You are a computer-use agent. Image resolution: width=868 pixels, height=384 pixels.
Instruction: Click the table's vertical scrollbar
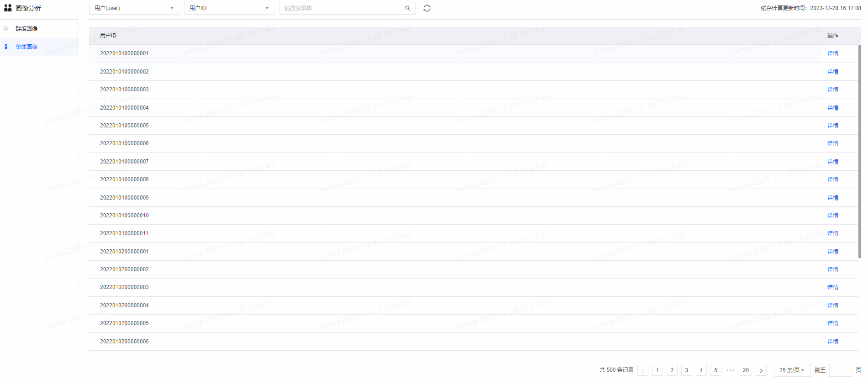coord(860,152)
